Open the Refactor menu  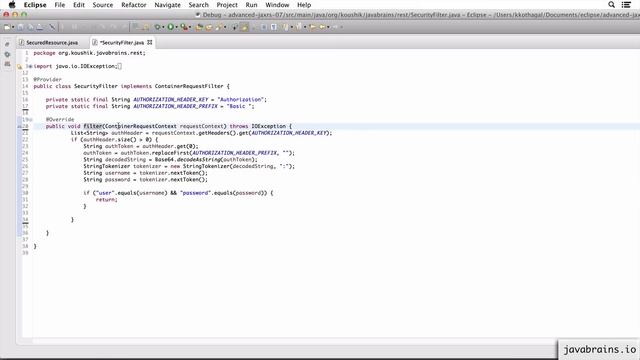tap(133, 5)
